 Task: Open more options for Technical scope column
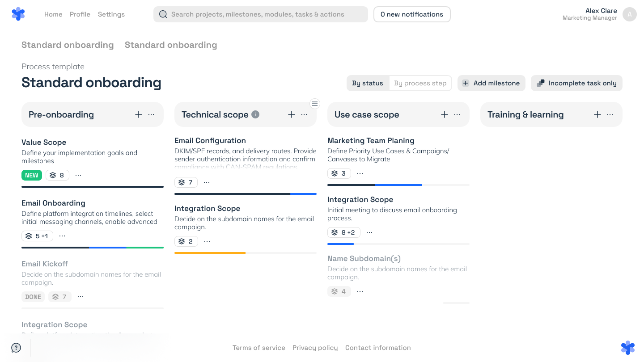(x=304, y=114)
